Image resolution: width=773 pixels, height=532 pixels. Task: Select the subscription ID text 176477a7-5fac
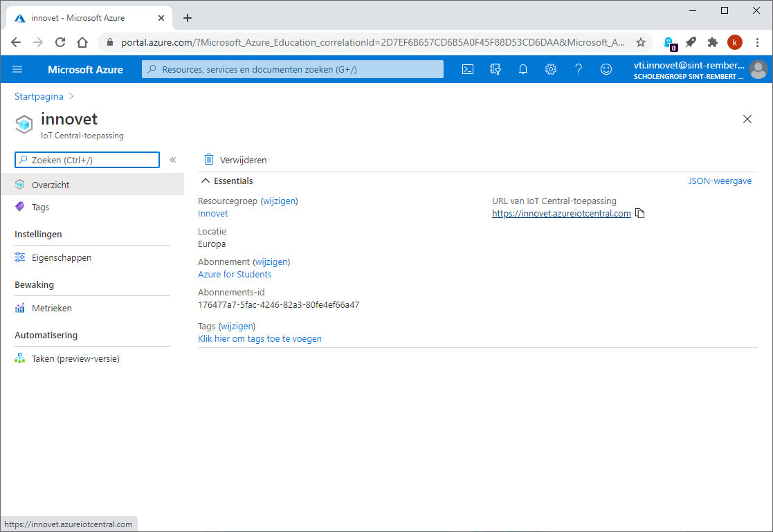coord(278,304)
